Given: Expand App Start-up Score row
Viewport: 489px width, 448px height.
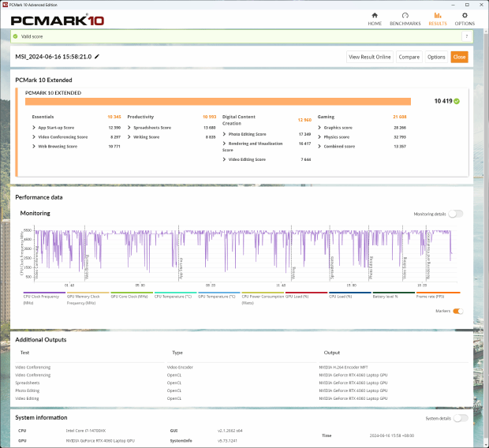Looking at the screenshot, I should [34, 127].
